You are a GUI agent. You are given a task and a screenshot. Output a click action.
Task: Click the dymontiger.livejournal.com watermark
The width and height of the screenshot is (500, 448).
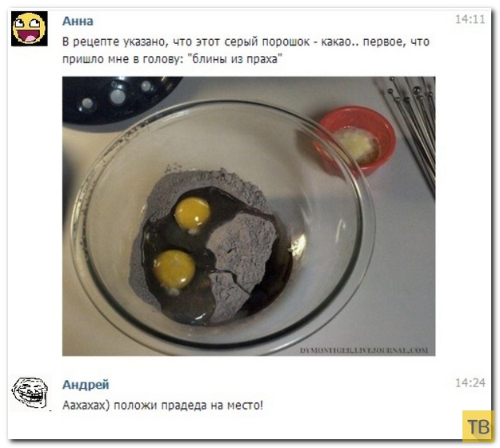click(x=364, y=350)
